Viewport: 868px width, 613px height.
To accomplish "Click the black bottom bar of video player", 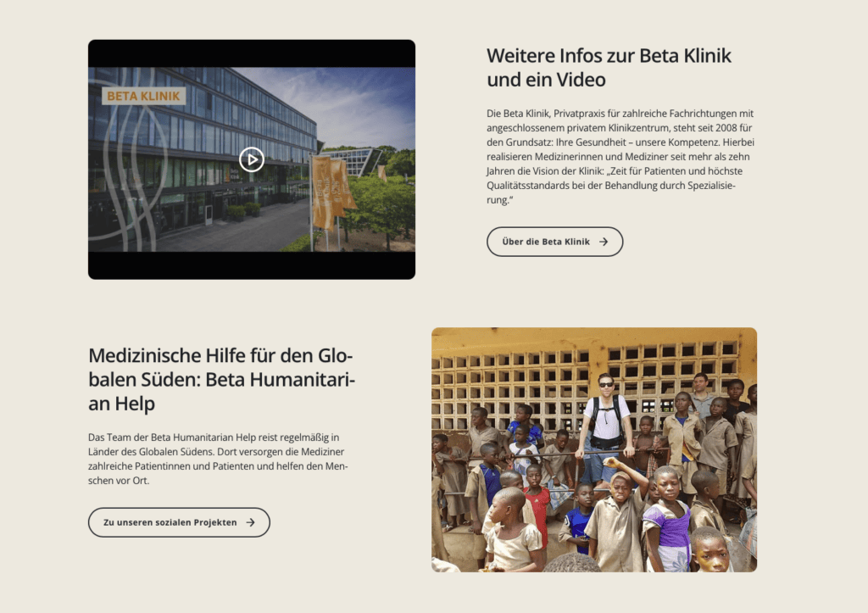I will tap(251, 265).
